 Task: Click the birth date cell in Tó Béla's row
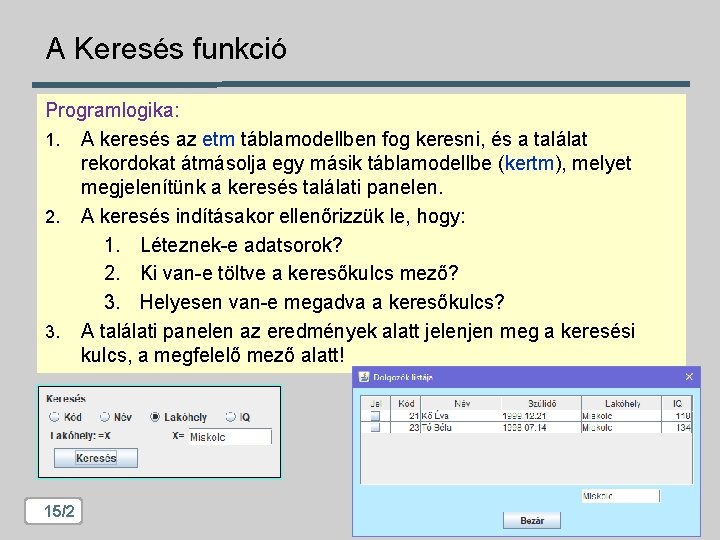click(541, 428)
